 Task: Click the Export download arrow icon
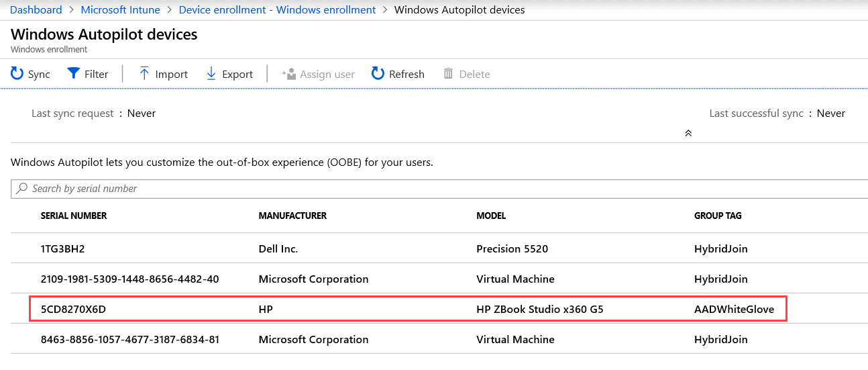pos(211,73)
